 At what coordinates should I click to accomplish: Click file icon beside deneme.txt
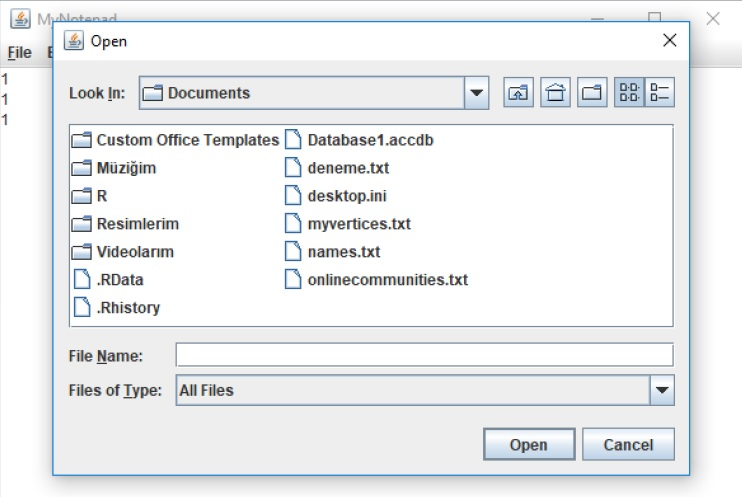[x=293, y=168]
